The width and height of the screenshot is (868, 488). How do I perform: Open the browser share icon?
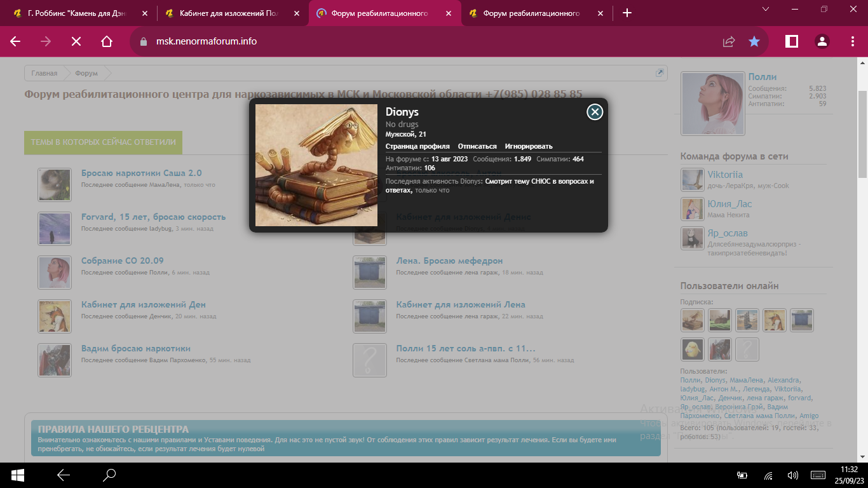pyautogui.click(x=729, y=41)
